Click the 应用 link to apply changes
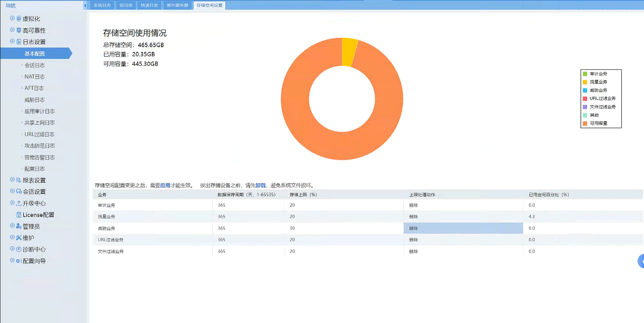 coord(165,185)
